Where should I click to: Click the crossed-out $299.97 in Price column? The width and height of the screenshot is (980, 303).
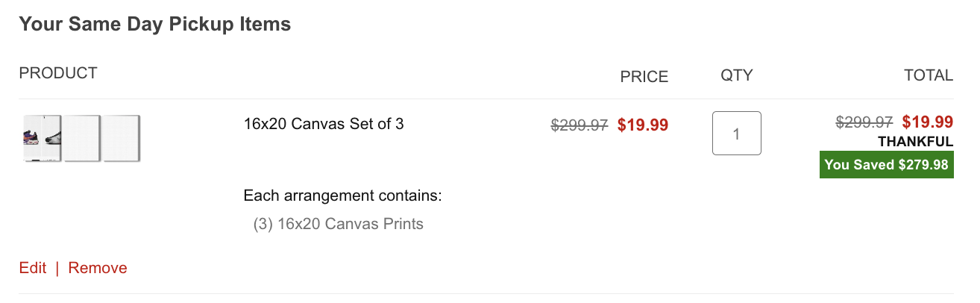[x=579, y=125]
